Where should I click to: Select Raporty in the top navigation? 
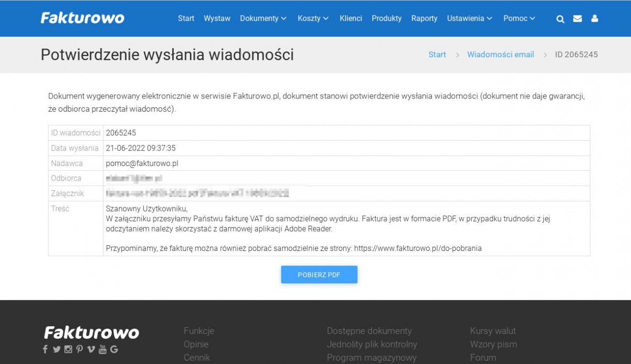point(424,18)
